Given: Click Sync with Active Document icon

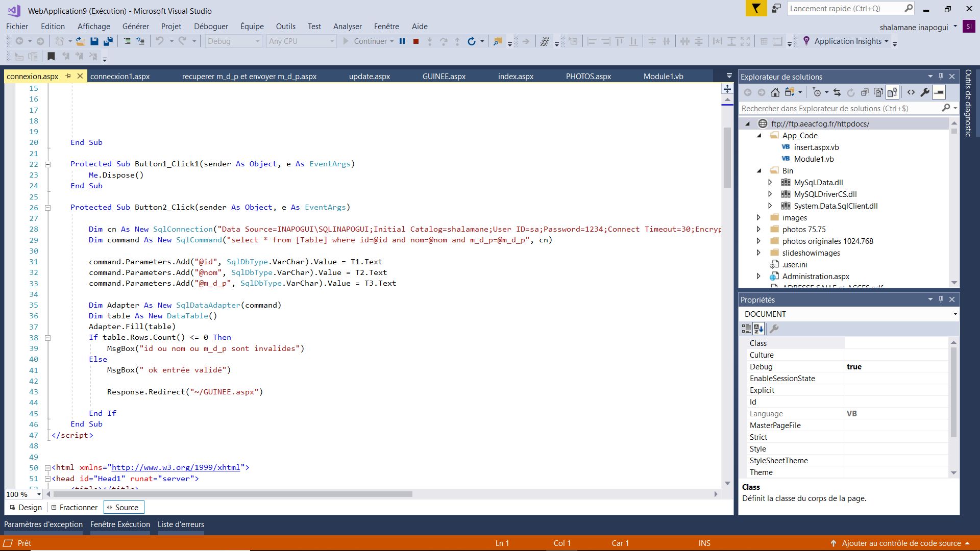Looking at the screenshot, I should click(x=837, y=92).
